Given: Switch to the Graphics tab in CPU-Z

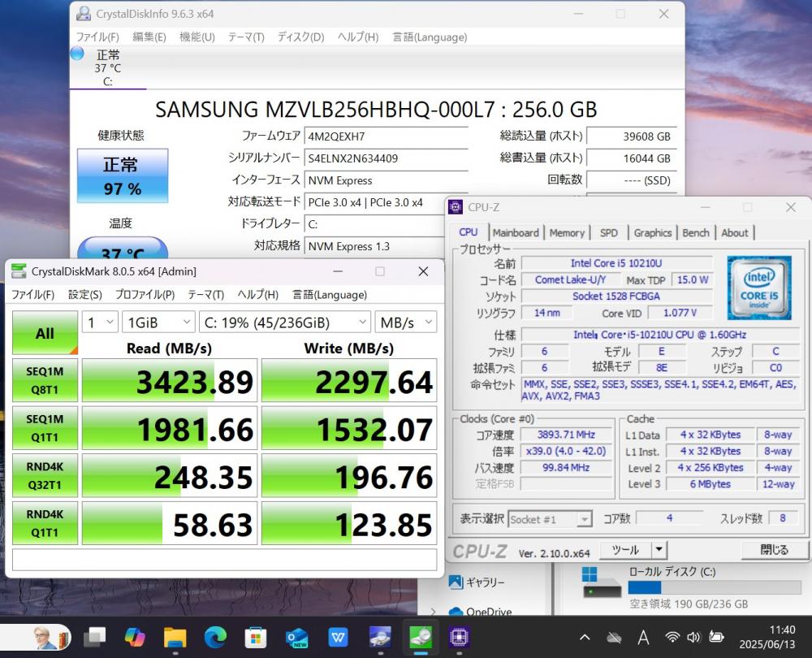Looking at the screenshot, I should (653, 232).
